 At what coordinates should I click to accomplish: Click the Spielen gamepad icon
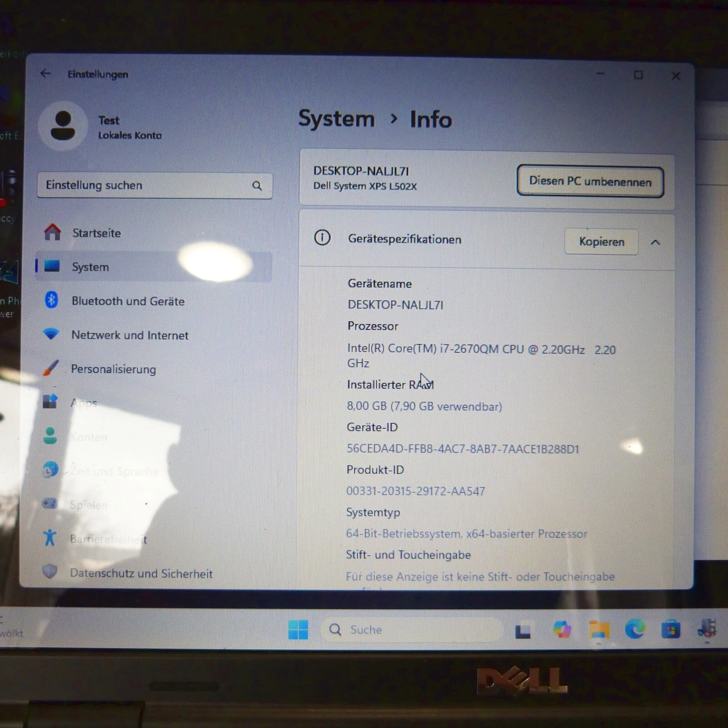point(50,503)
